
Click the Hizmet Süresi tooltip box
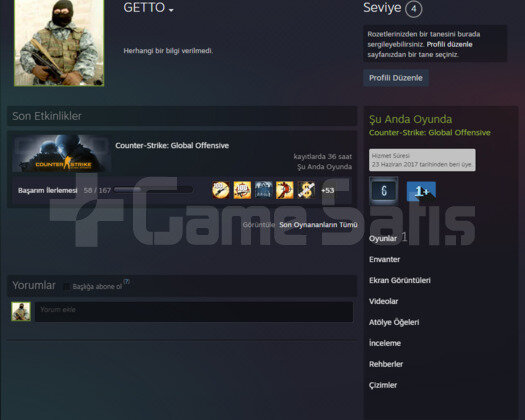click(422, 160)
